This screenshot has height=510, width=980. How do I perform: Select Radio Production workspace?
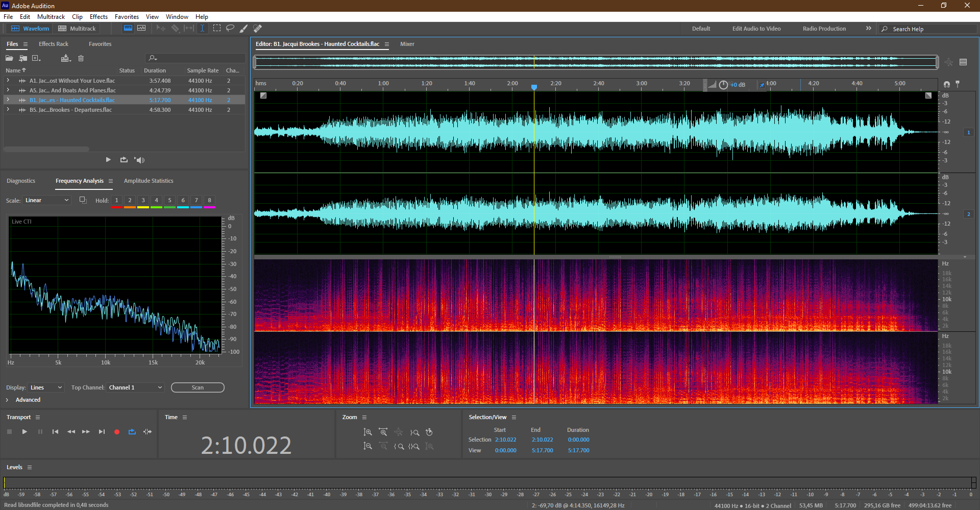coord(824,29)
